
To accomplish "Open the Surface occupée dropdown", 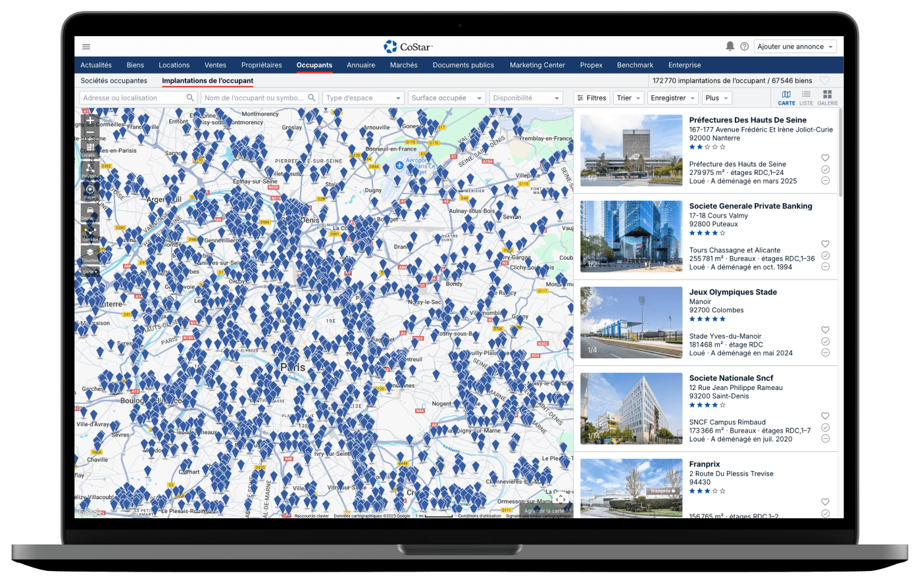I will tap(447, 98).
